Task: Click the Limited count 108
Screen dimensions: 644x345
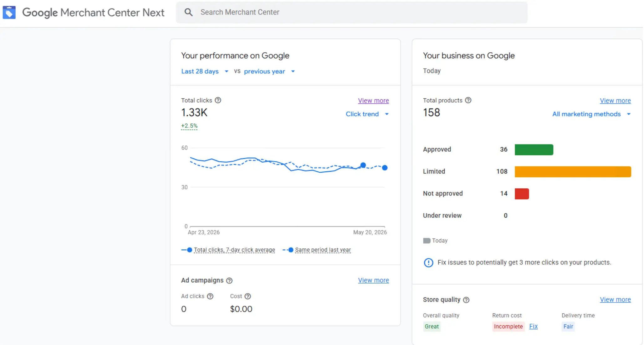Action: 502,171
